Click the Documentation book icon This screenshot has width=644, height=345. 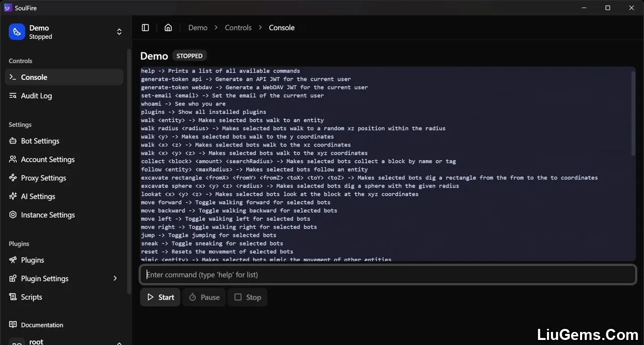[13, 325]
